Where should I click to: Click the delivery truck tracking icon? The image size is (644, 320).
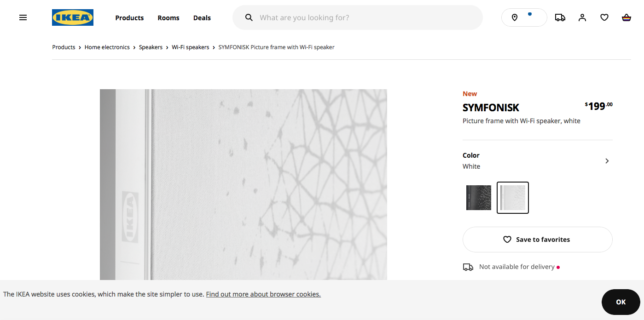(x=560, y=17)
